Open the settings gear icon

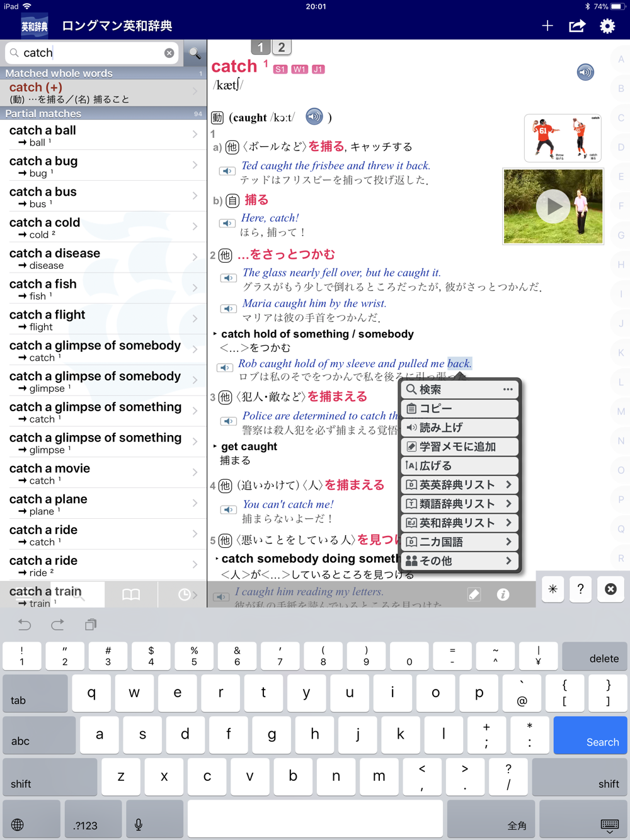click(607, 26)
